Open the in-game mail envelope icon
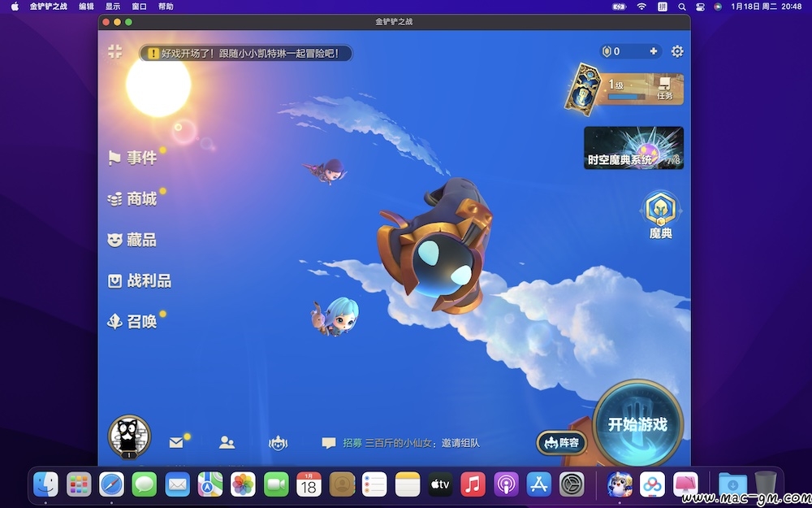The height and width of the screenshot is (508, 812). point(176,443)
